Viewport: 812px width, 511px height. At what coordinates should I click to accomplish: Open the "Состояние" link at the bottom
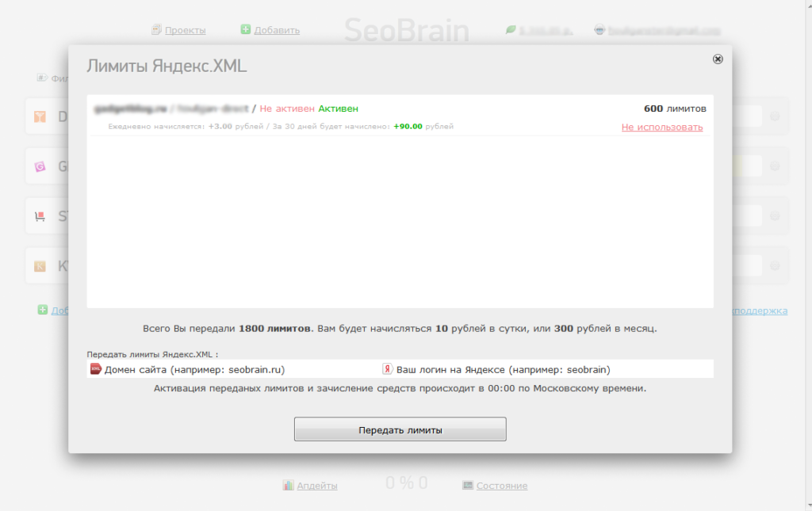[x=502, y=486]
